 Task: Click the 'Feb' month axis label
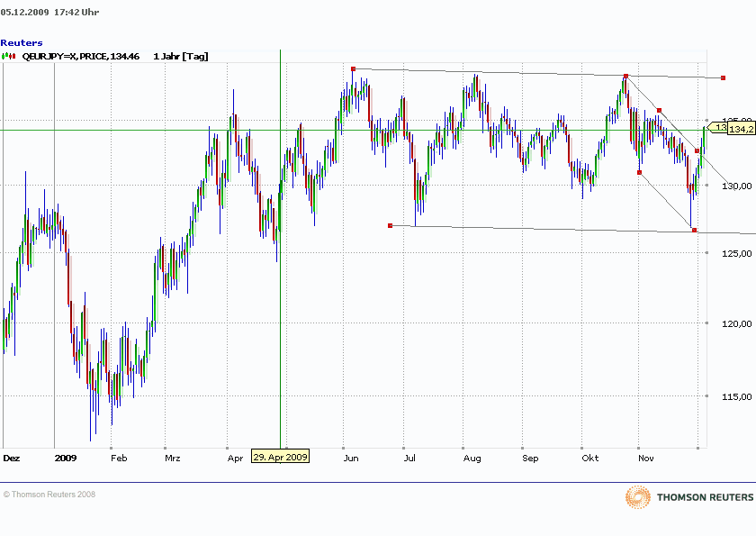coord(119,458)
